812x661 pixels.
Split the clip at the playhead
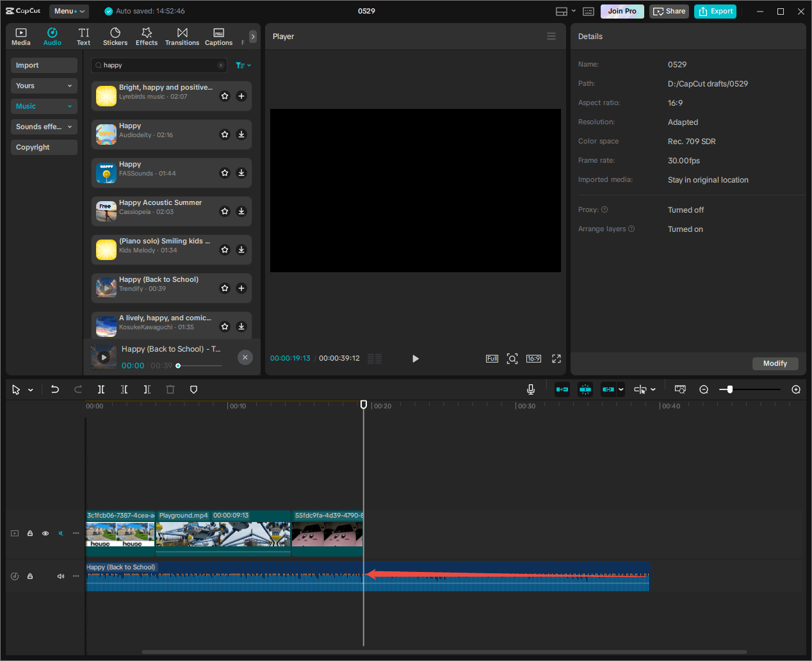pyautogui.click(x=101, y=389)
